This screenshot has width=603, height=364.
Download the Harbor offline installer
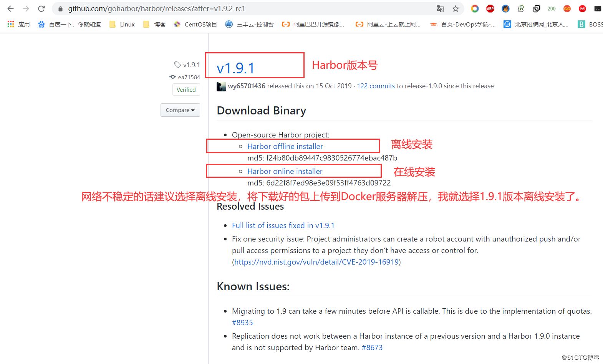tap(285, 146)
